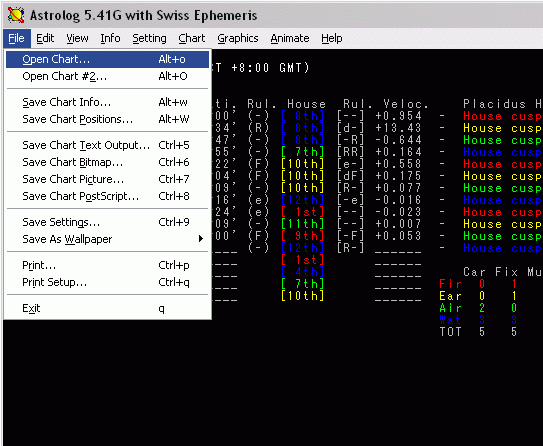Click the red [ 9th] house entry

point(303,236)
